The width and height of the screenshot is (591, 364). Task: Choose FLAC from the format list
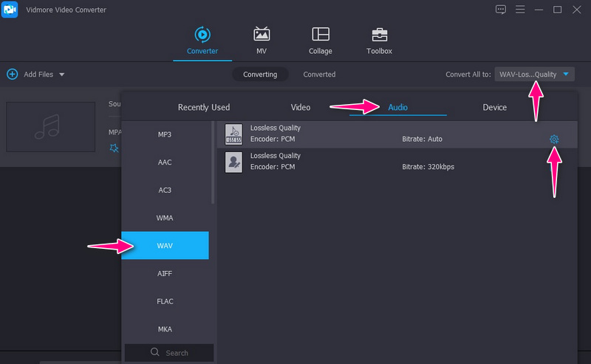click(x=165, y=301)
